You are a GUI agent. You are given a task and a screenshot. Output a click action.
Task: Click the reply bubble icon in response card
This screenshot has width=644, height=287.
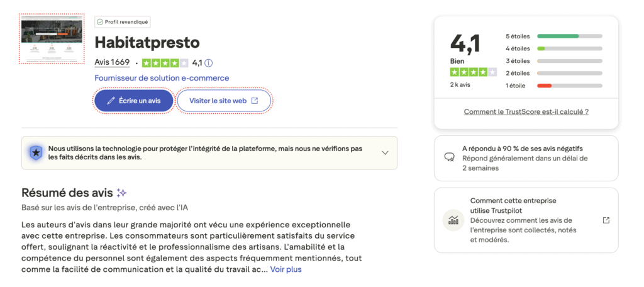click(450, 157)
